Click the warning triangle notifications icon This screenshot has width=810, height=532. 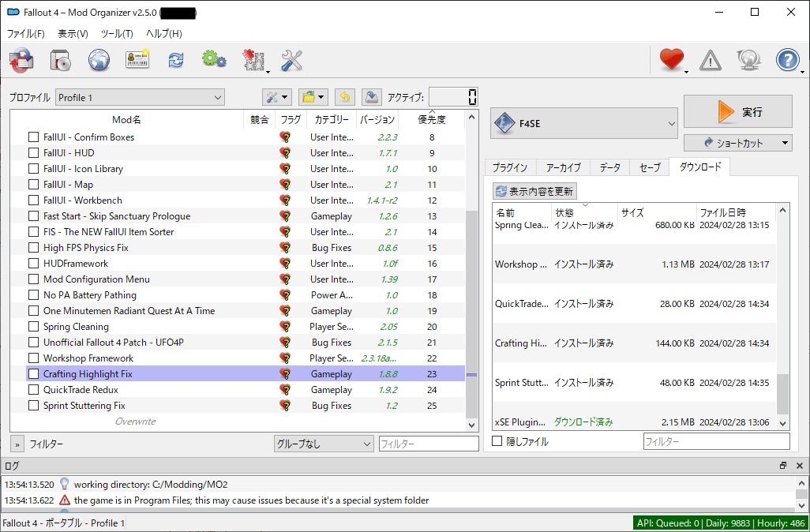(x=711, y=60)
